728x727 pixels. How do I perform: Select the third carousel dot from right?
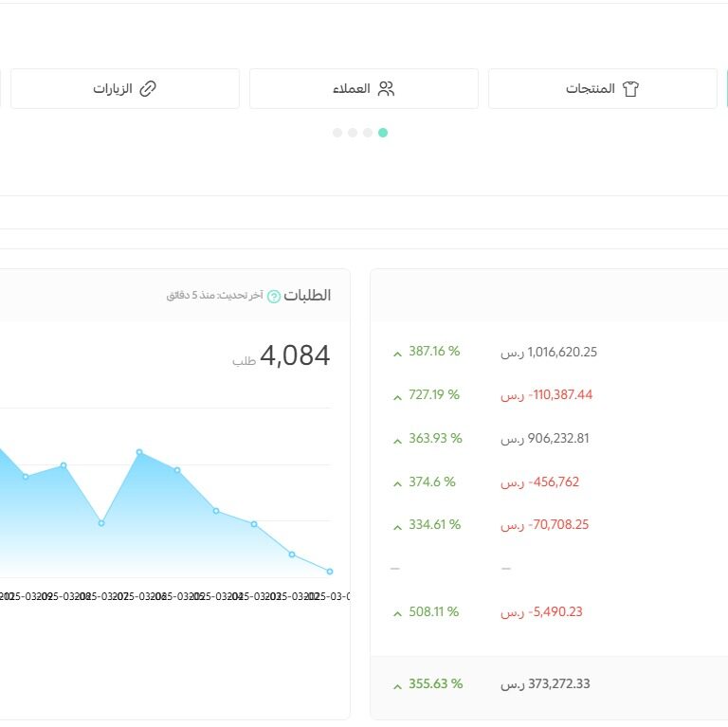click(353, 133)
